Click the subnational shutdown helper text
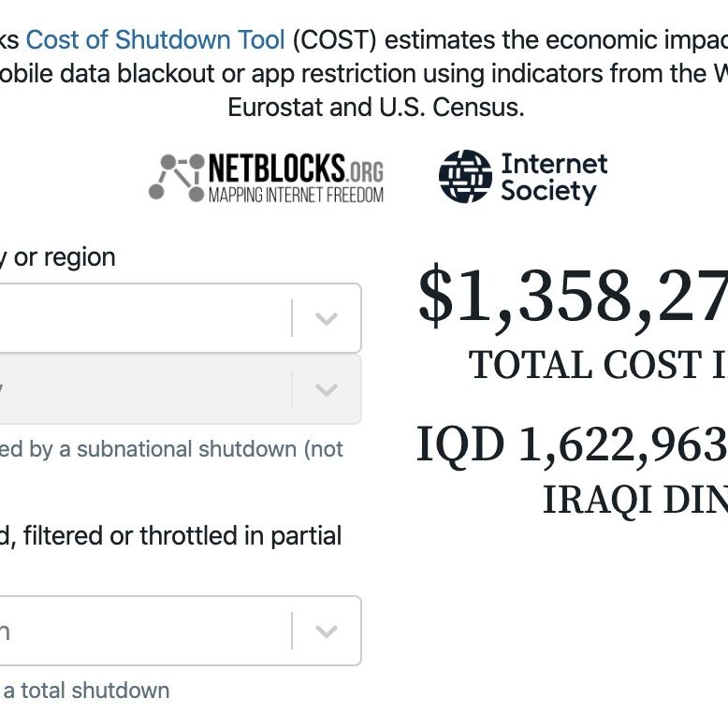728x728 pixels. coord(171,449)
